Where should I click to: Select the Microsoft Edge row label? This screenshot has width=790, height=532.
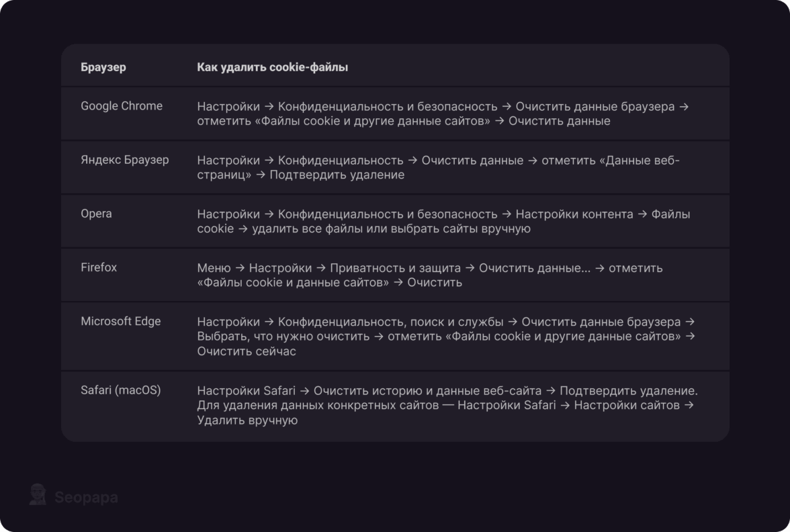tap(121, 321)
